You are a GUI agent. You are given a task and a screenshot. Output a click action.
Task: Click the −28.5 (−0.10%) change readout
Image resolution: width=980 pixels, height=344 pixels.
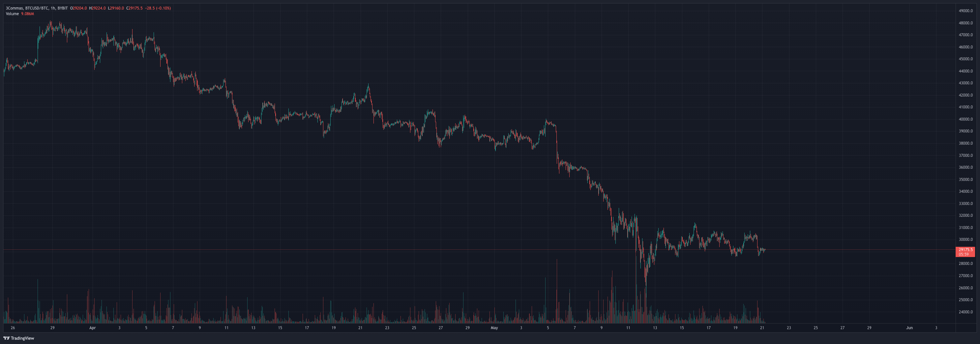tap(158, 8)
